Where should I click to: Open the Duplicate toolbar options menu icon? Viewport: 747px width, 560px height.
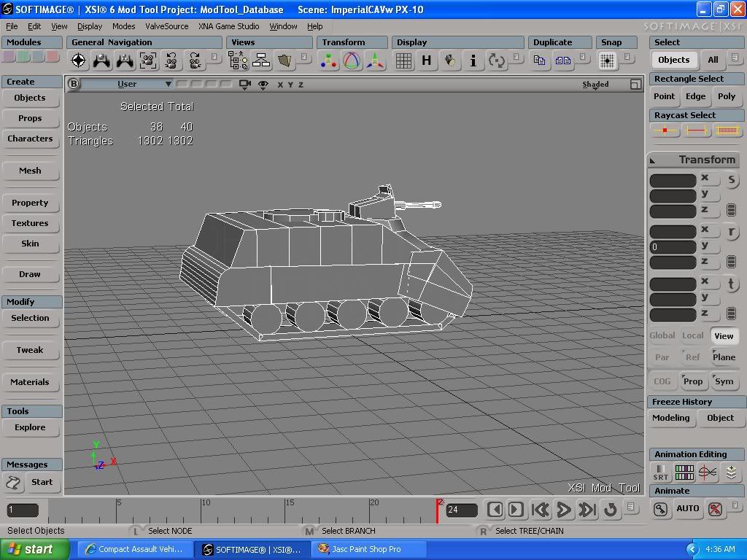pos(583,57)
